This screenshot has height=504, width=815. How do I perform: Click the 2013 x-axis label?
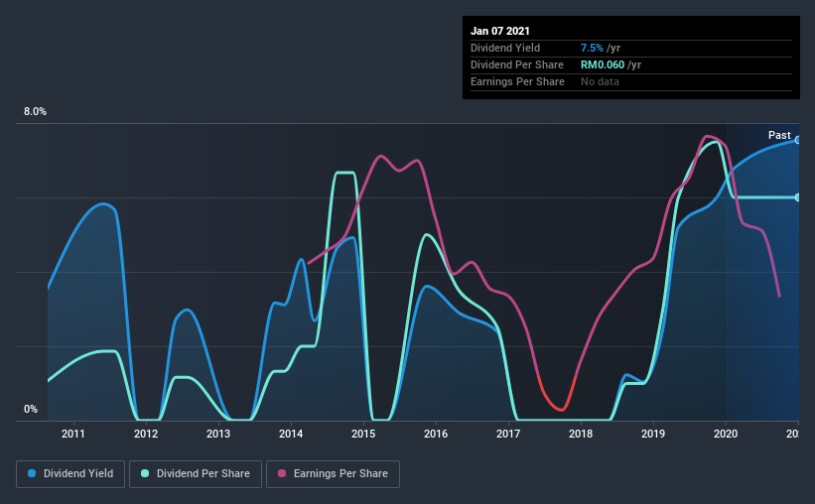coord(218,434)
